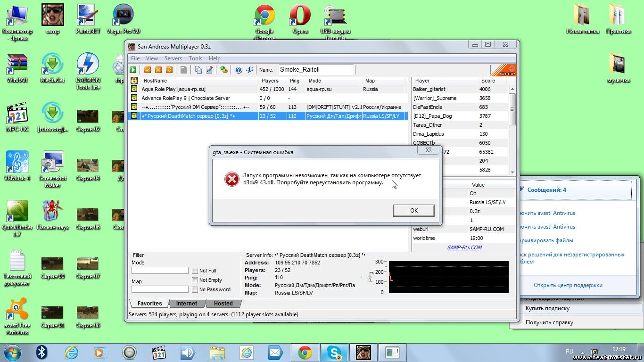Toggle the Not Empty filter checkbox
The image size is (644, 362).
[x=195, y=280]
